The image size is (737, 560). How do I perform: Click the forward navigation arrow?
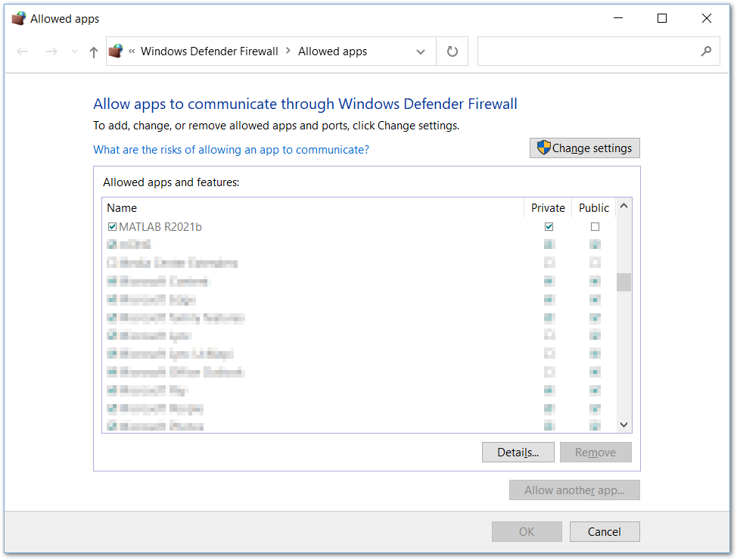pyautogui.click(x=51, y=51)
